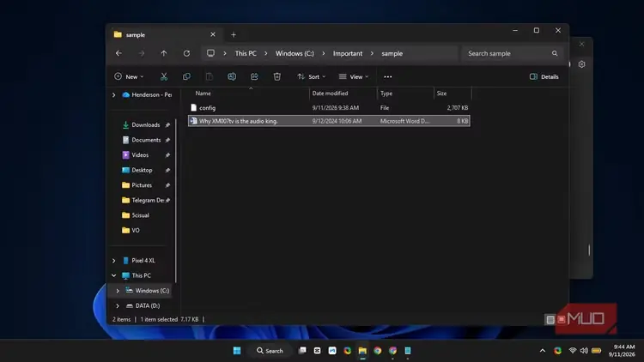Click the taskbar clock and date
Viewport: 644px width, 362px height.
tap(622, 351)
